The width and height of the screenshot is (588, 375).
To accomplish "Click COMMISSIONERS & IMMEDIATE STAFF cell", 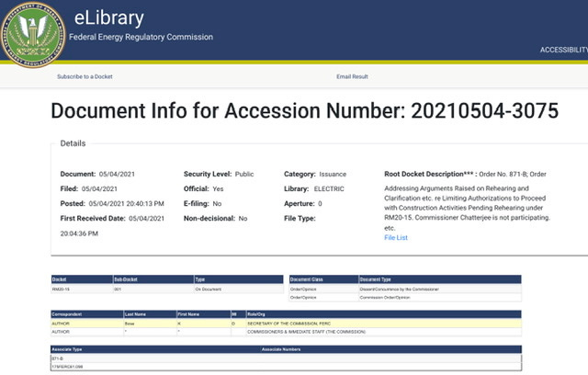I will [x=384, y=332].
